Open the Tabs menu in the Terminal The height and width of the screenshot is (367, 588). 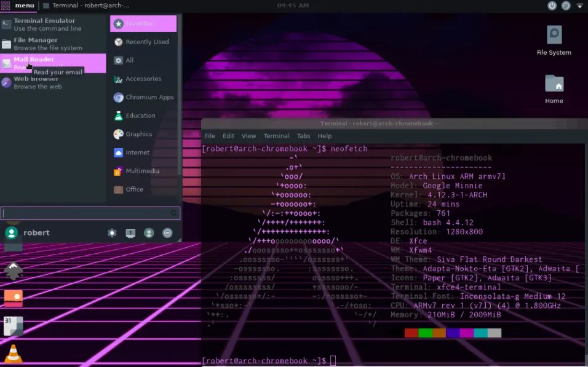tap(303, 136)
